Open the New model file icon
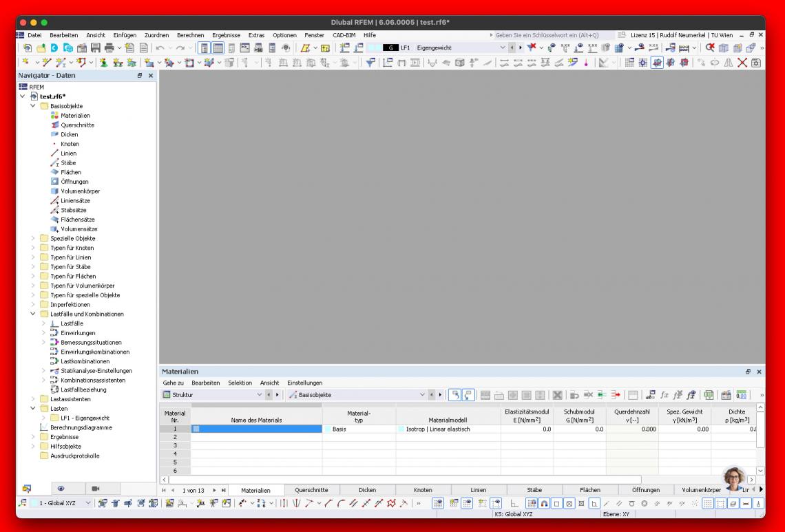Viewport: 785px width, 532px height. 28,48
